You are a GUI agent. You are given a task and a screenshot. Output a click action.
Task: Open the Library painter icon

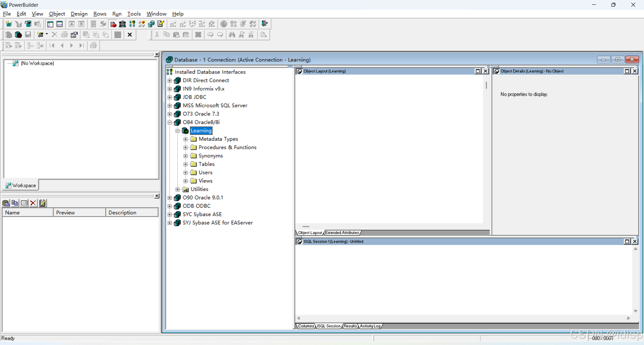pyautogui.click(x=122, y=24)
